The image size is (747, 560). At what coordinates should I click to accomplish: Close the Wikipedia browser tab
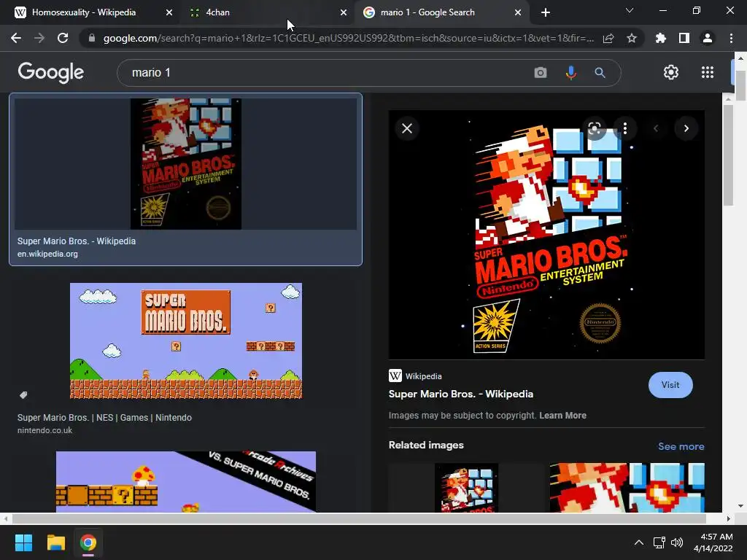[x=169, y=12]
